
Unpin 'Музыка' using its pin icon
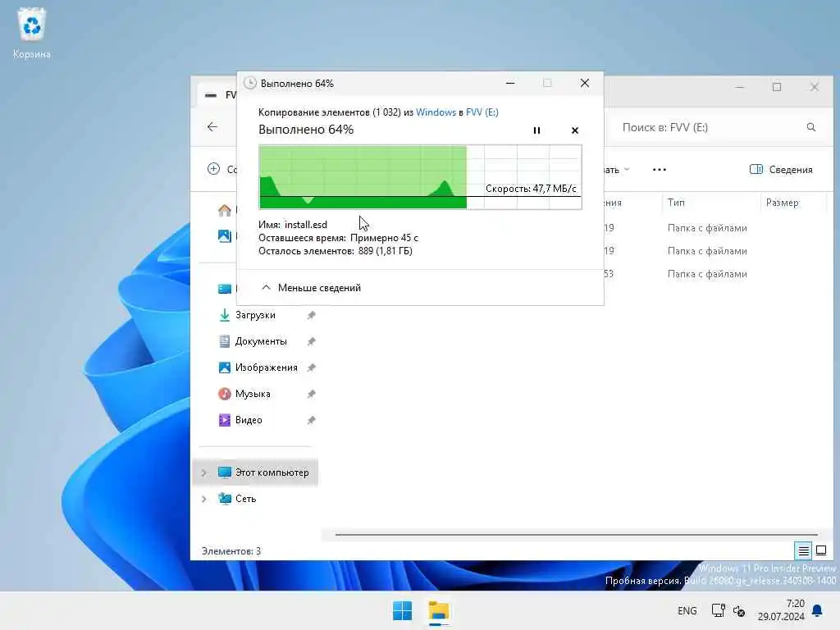click(311, 394)
